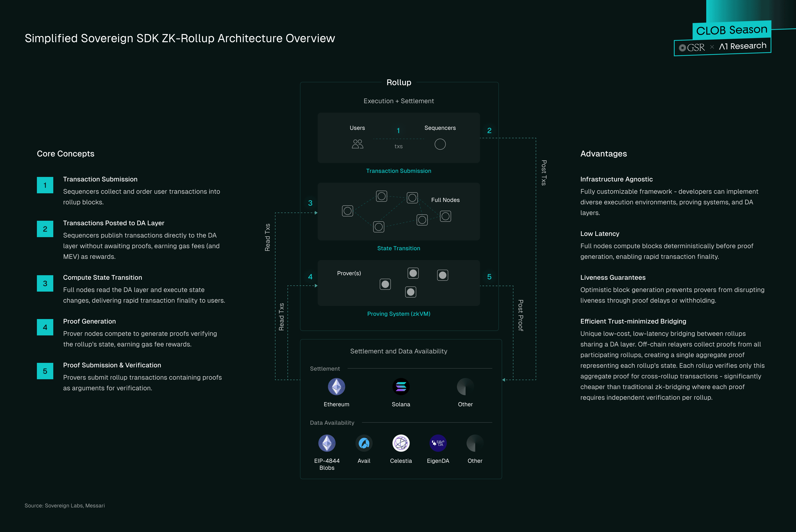Click 'Compute State Transition' title
This screenshot has height=532, width=796.
point(102,277)
